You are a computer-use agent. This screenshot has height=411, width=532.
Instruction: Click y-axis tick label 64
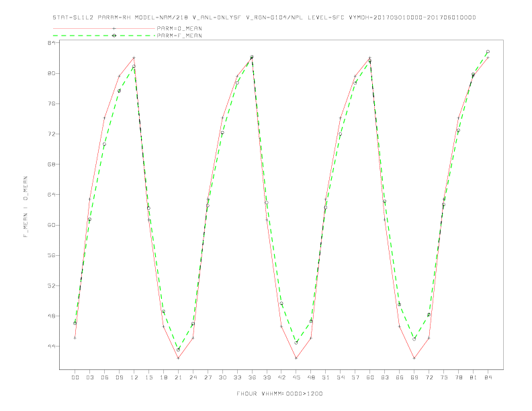(51, 195)
